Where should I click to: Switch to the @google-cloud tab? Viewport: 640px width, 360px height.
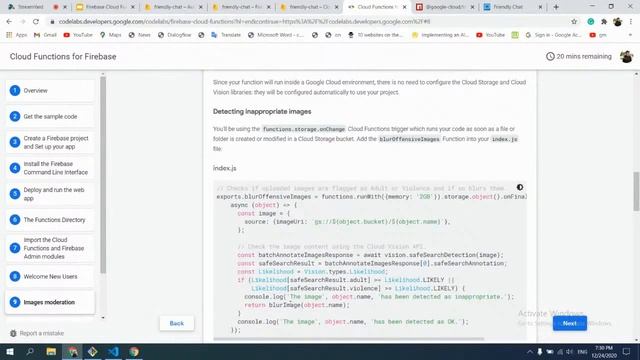coord(445,7)
